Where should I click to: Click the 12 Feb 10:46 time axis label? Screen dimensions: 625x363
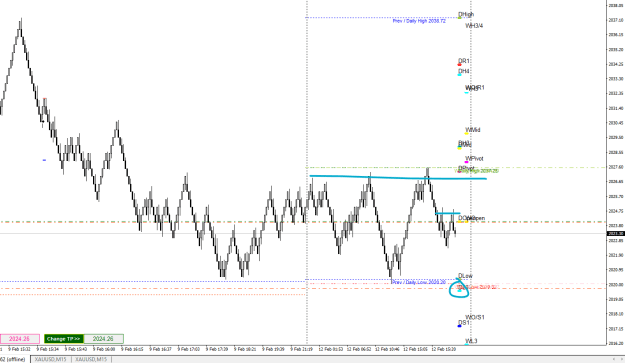pyautogui.click(x=387, y=349)
